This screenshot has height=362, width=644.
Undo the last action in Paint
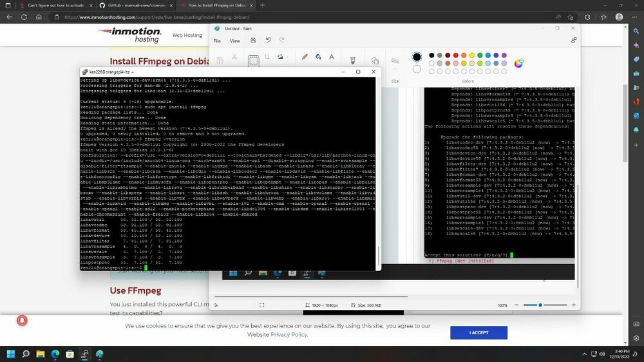[268, 41]
